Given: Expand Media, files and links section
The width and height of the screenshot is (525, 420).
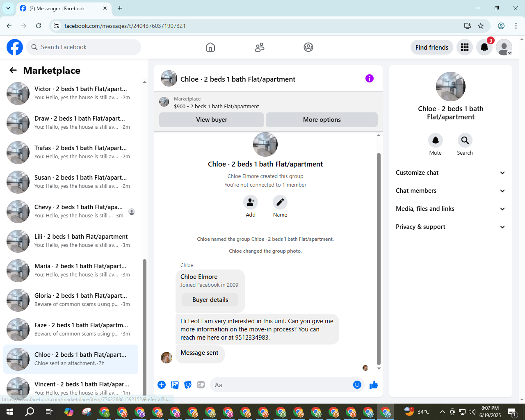Looking at the screenshot, I should (451, 209).
